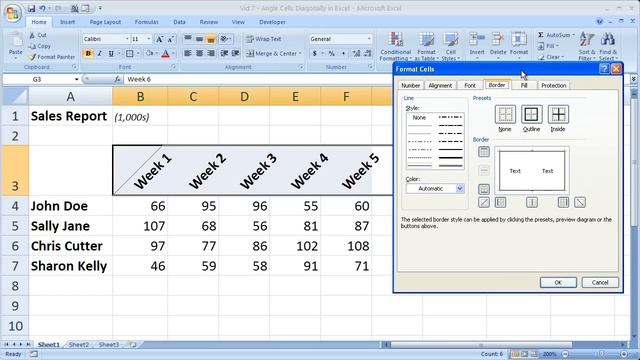The width and height of the screenshot is (640, 360).
Task: Toggle bottom vertical alignment
Action: click(x=211, y=39)
